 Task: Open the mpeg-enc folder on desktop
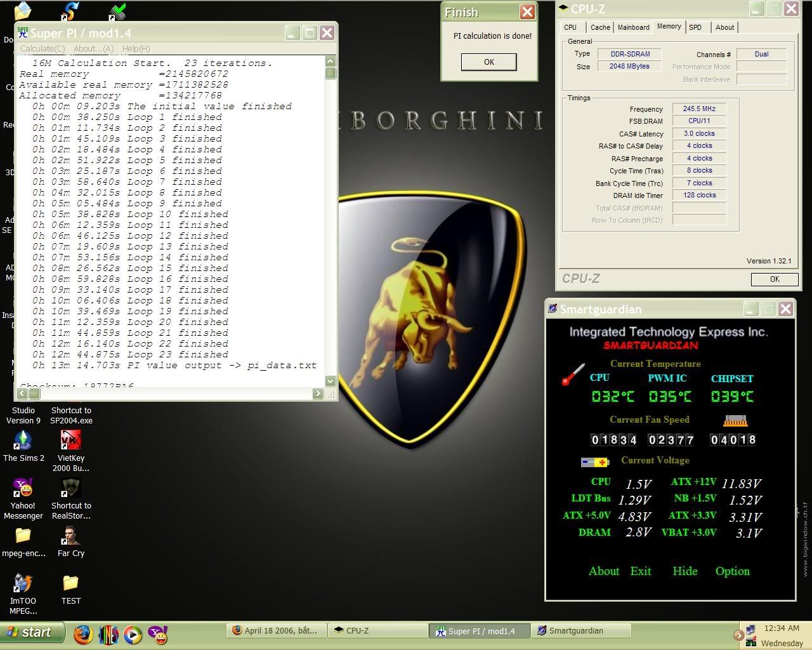point(23,541)
